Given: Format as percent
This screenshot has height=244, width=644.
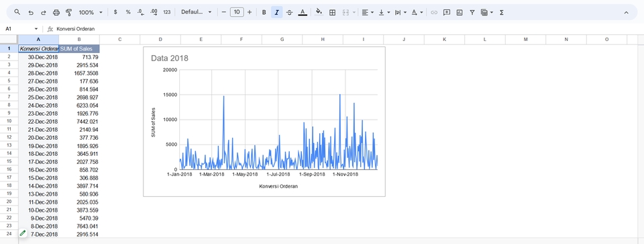Looking at the screenshot, I should 128,12.
